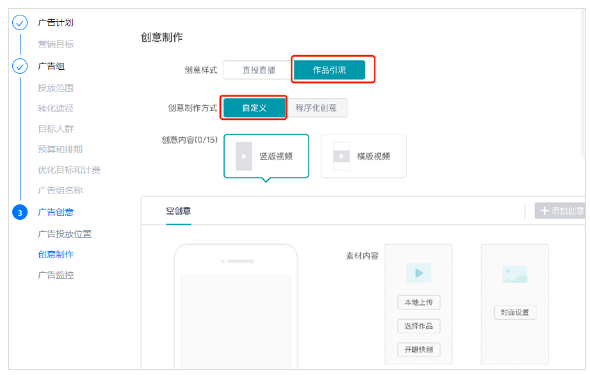Select the 竖版视频 content card

(x=266, y=156)
